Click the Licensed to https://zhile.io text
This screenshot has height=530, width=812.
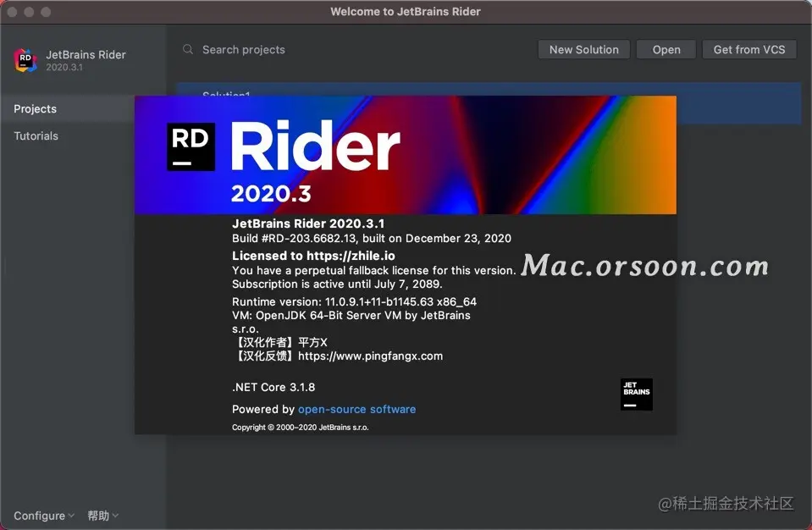coord(313,256)
